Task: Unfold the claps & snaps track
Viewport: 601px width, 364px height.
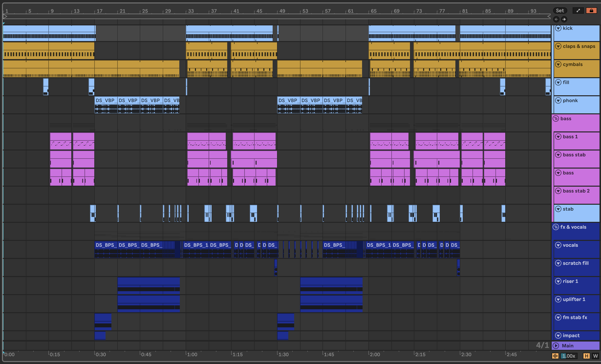Action: pos(558,46)
